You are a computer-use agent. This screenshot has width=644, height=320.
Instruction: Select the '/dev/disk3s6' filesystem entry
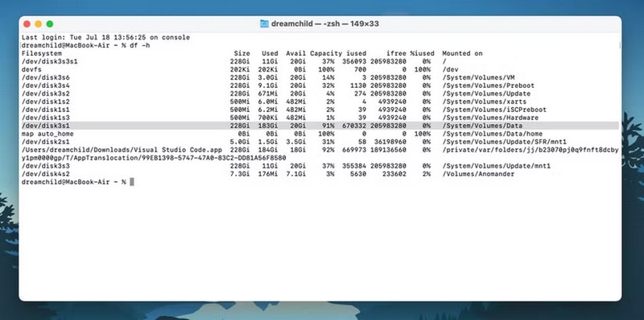pos(46,77)
